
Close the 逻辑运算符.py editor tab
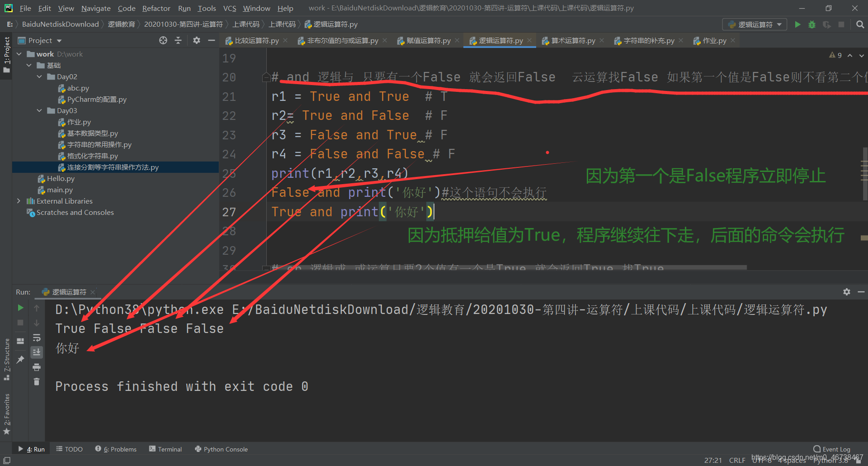pyautogui.click(x=529, y=40)
